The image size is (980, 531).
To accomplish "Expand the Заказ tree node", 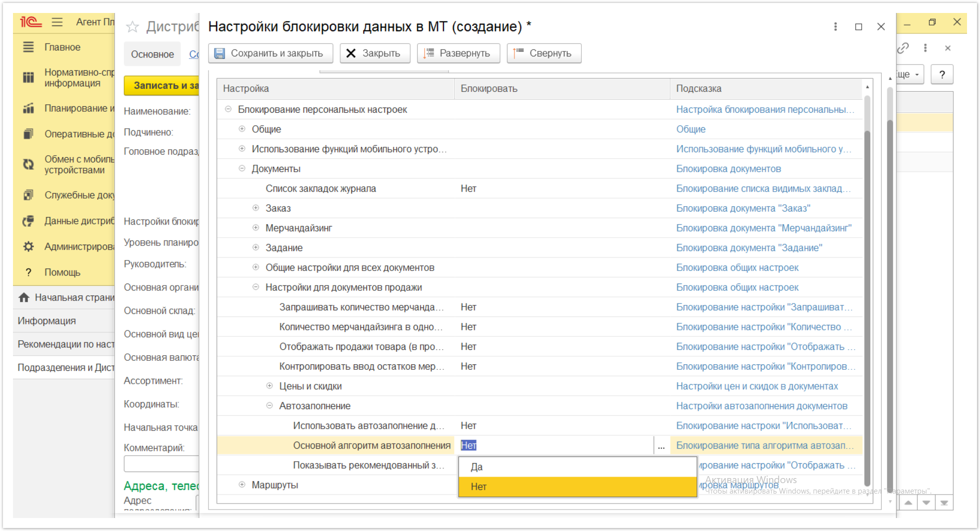I will click(x=256, y=208).
